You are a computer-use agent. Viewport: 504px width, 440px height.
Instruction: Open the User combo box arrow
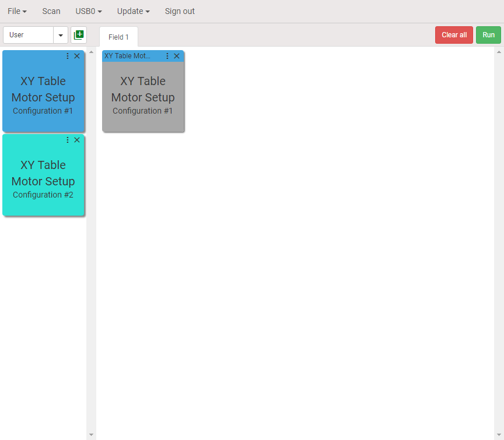tap(61, 35)
